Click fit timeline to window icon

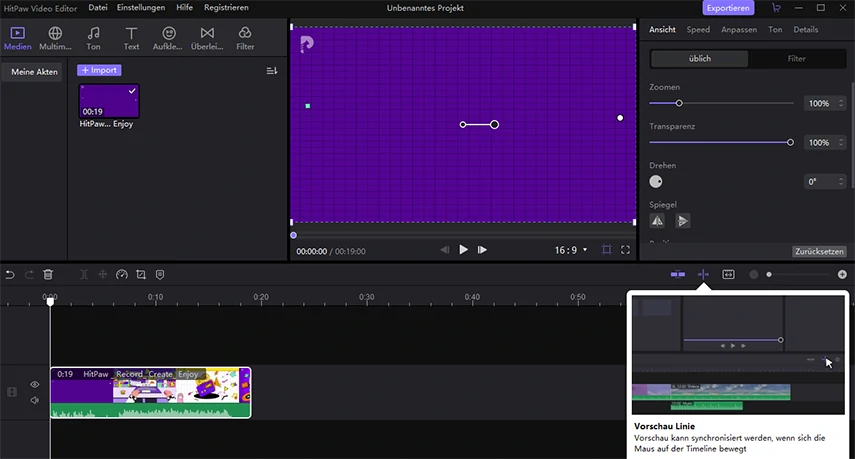[x=728, y=274]
